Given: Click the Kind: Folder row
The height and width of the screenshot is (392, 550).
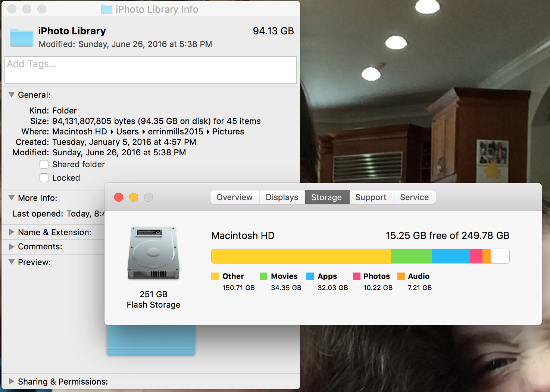Looking at the screenshot, I should pos(53,111).
